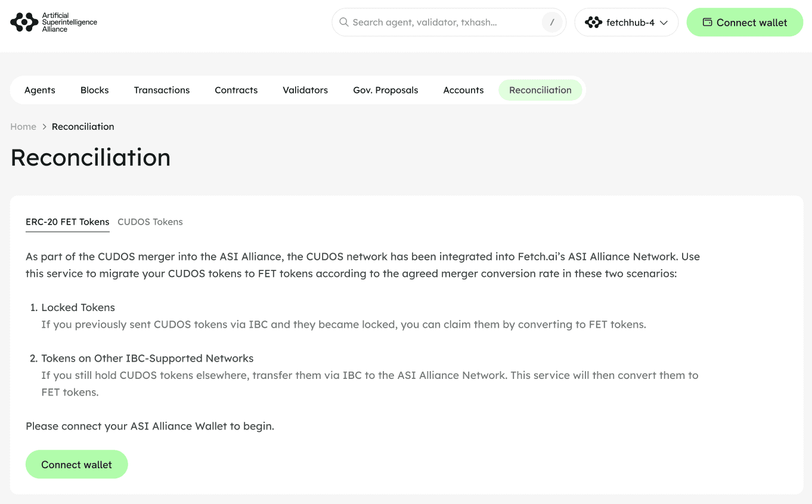Focus the agent, validator, txhash search field
This screenshot has height=504, width=812.
click(441, 22)
